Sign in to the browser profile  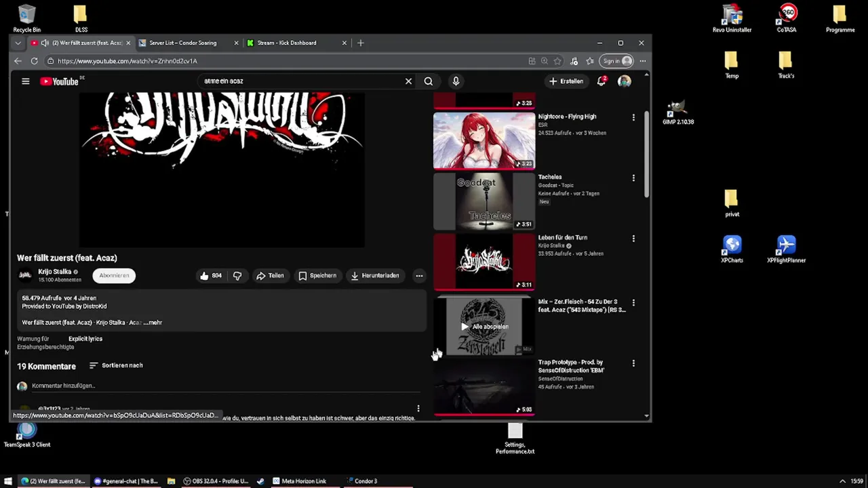click(617, 61)
